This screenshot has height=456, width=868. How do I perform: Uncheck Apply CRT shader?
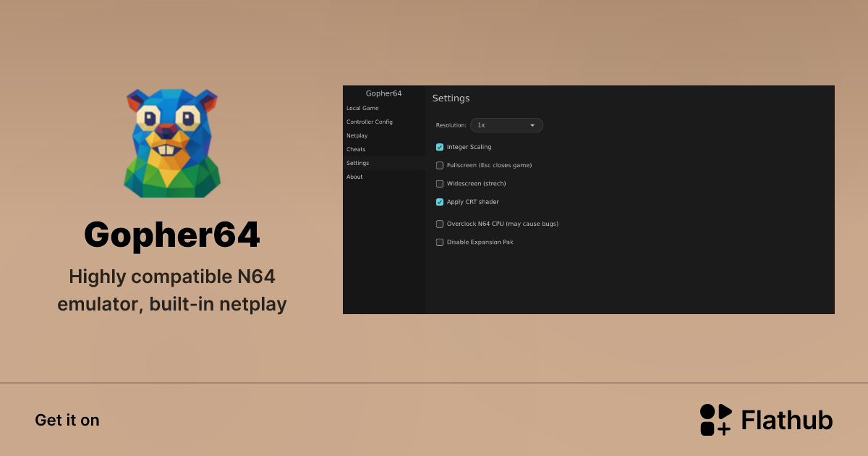pos(439,202)
